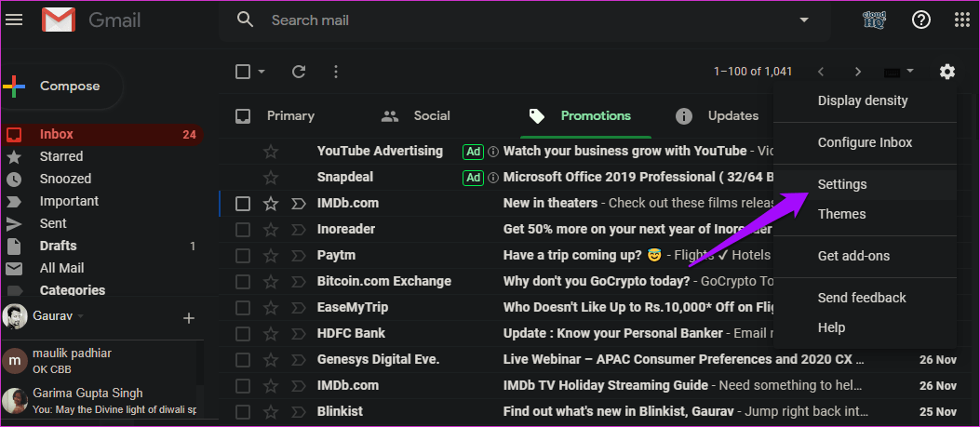
Task: Mark Bitcoin.com Exchange email as important
Action: (x=299, y=281)
